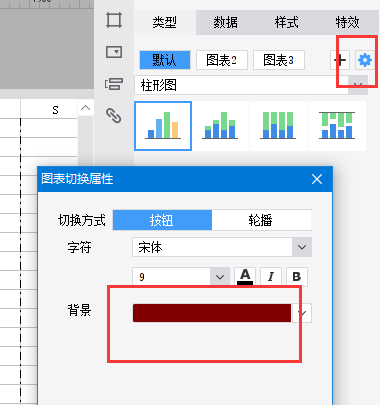Close the 图表切换属性 dialog
The image size is (380, 405).
pos(317,179)
